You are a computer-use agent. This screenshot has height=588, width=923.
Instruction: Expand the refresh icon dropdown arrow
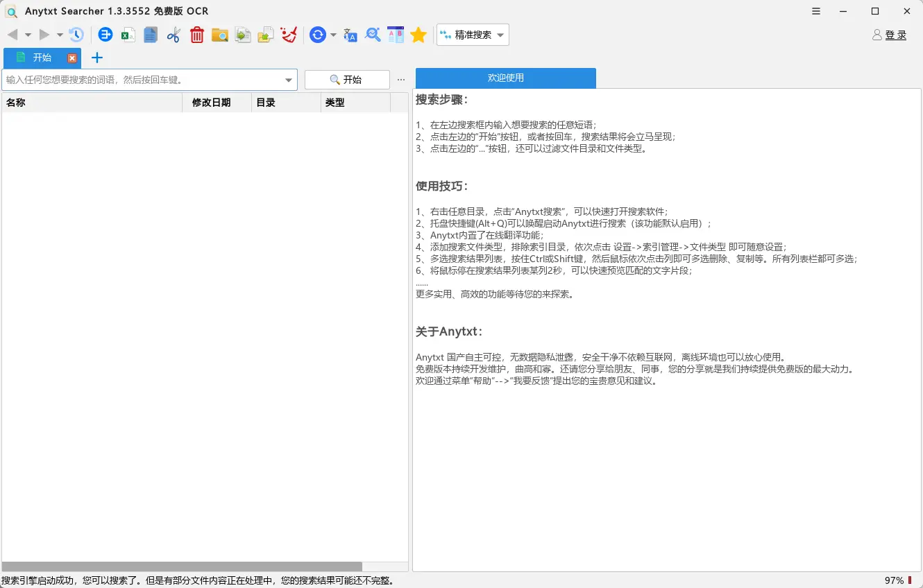[333, 35]
